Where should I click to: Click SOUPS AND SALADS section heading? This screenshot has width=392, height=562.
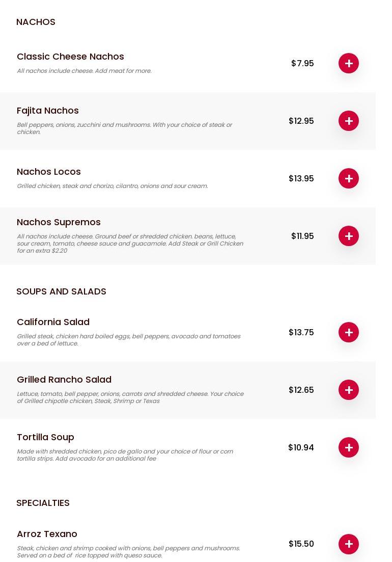(61, 291)
